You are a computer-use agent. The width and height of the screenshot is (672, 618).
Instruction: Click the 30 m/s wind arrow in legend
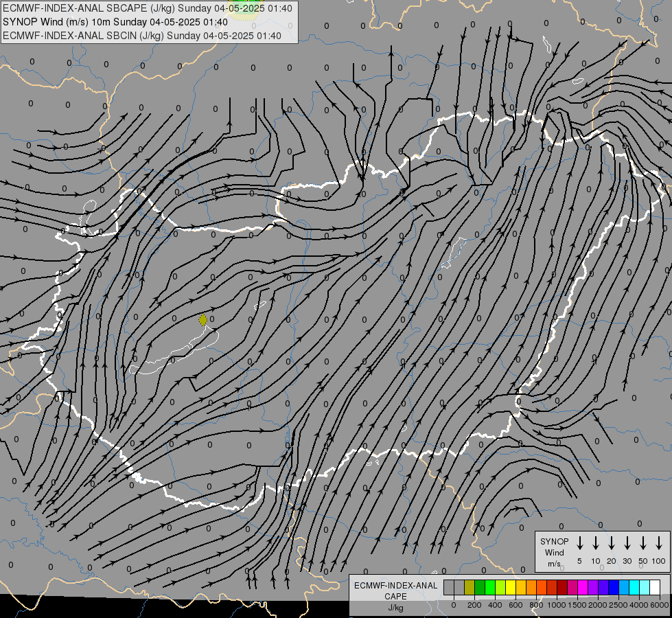(627, 543)
